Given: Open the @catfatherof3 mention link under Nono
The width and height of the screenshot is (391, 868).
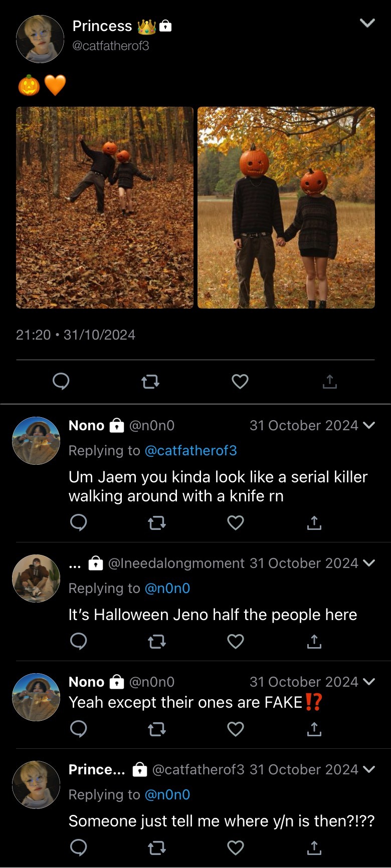Looking at the screenshot, I should tap(190, 451).
